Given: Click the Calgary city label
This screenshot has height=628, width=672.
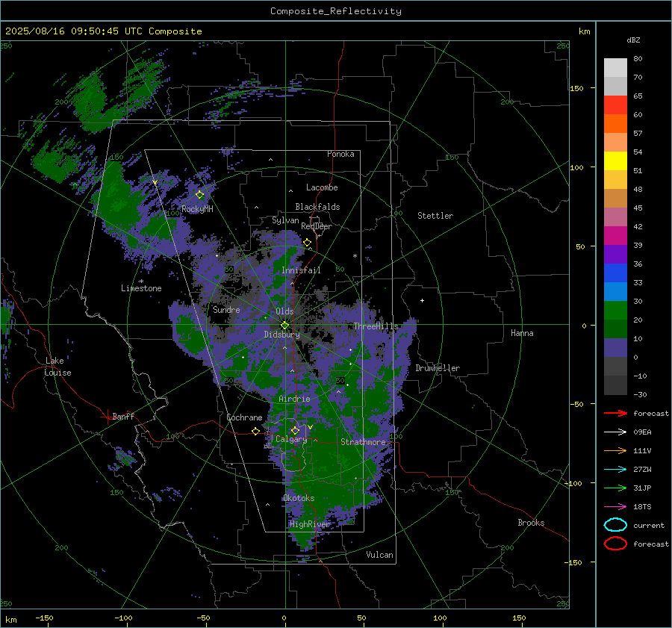Looking at the screenshot, I should [291, 439].
